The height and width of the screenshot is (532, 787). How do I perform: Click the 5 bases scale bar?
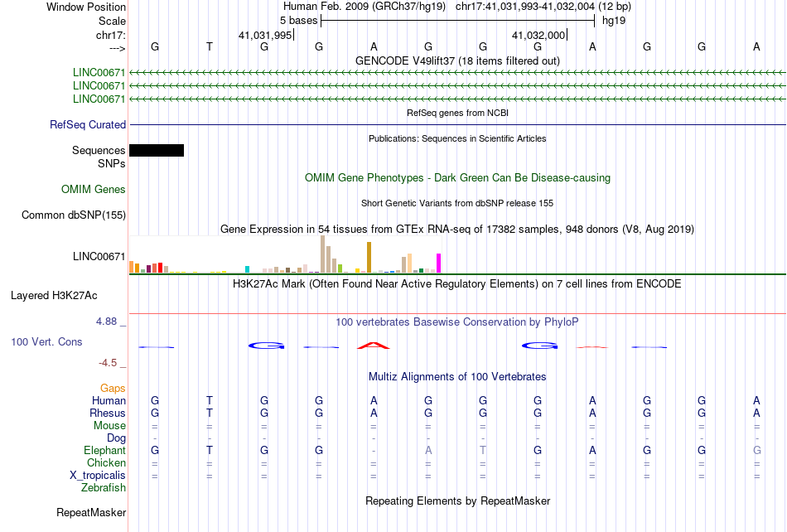(457, 21)
